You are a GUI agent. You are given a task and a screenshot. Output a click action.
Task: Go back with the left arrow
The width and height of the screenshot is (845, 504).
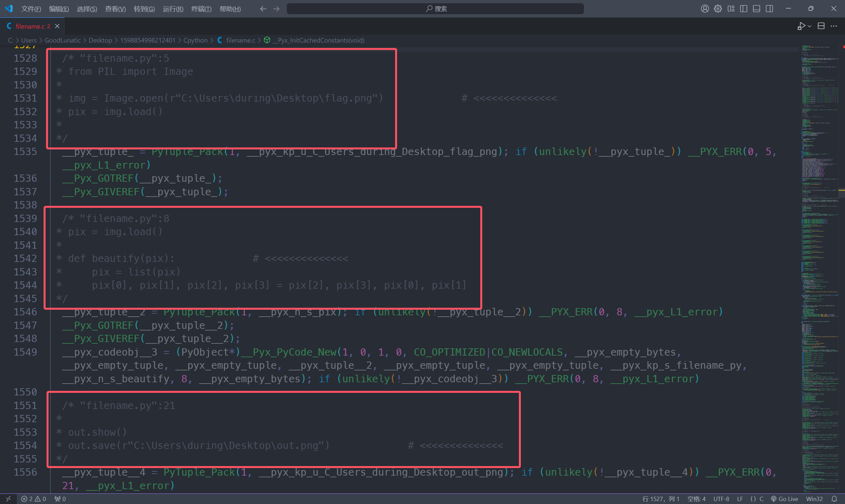point(263,9)
